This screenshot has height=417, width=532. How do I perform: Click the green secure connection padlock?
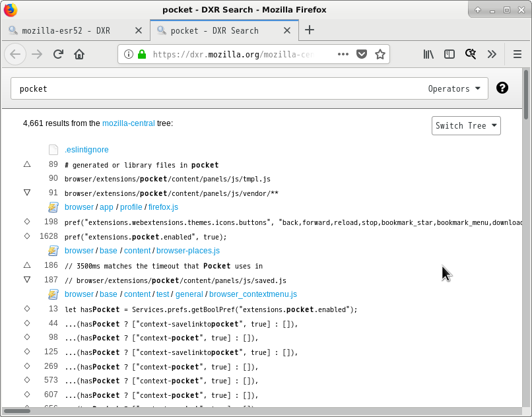[x=142, y=54]
